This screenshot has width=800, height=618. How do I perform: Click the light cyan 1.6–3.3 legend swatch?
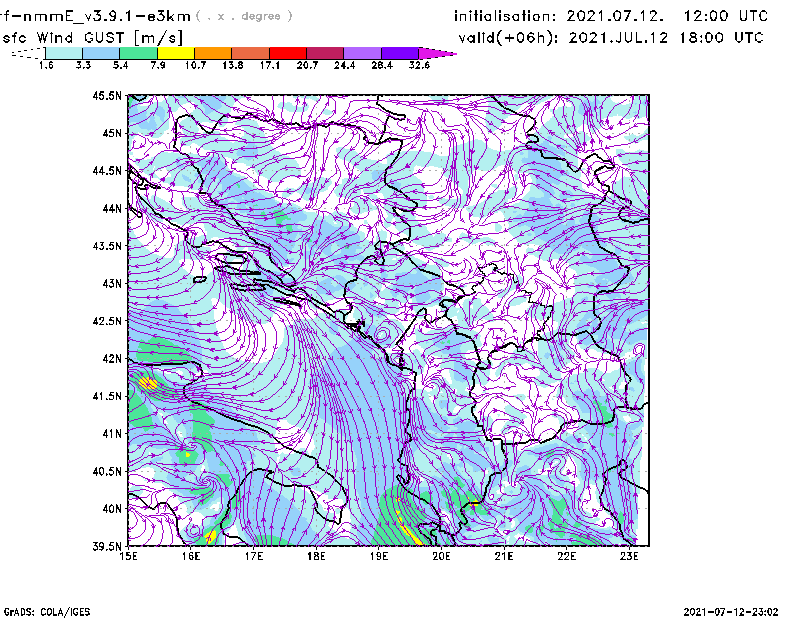tap(64, 53)
